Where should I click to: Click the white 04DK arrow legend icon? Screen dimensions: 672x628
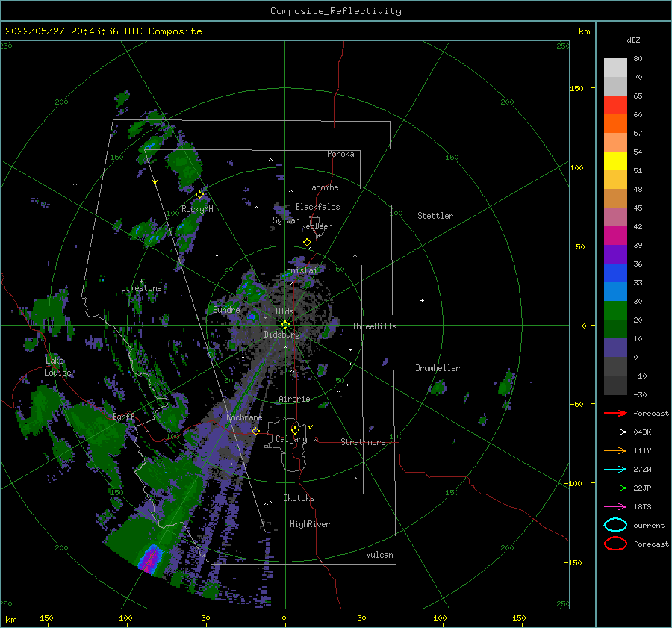[x=615, y=432]
